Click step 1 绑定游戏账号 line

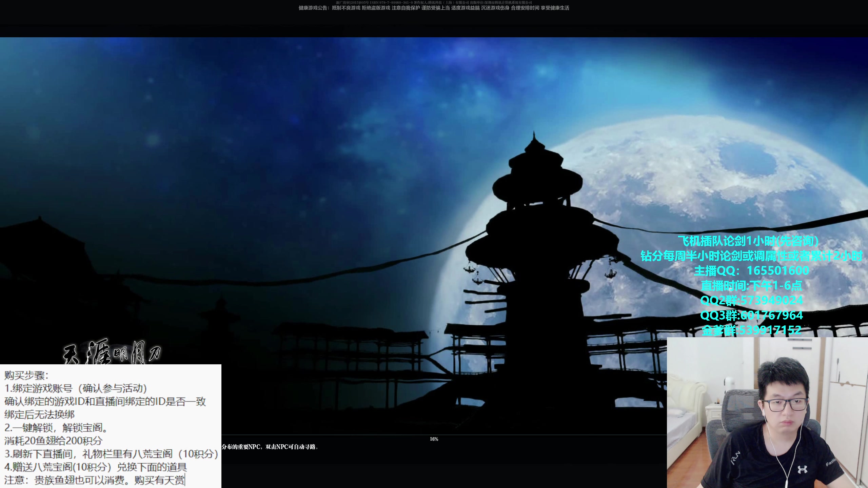76,388
